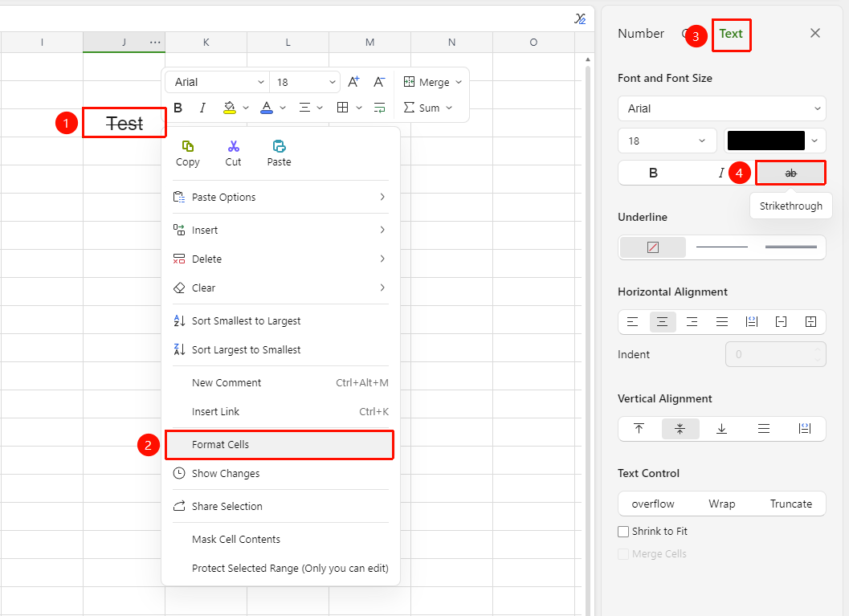The image size is (849, 616).
Task: Toggle Strikethrough in the Text panel
Action: click(790, 173)
